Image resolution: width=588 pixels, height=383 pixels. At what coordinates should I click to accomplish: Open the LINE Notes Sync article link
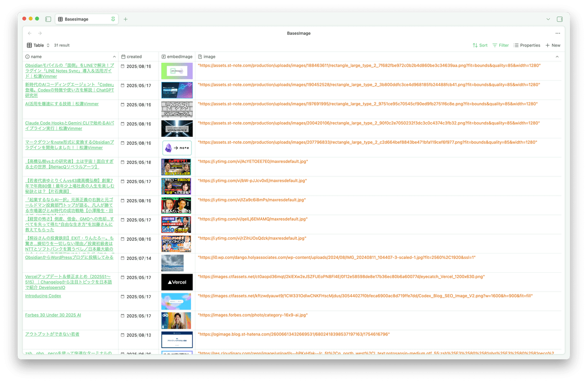(x=70, y=71)
